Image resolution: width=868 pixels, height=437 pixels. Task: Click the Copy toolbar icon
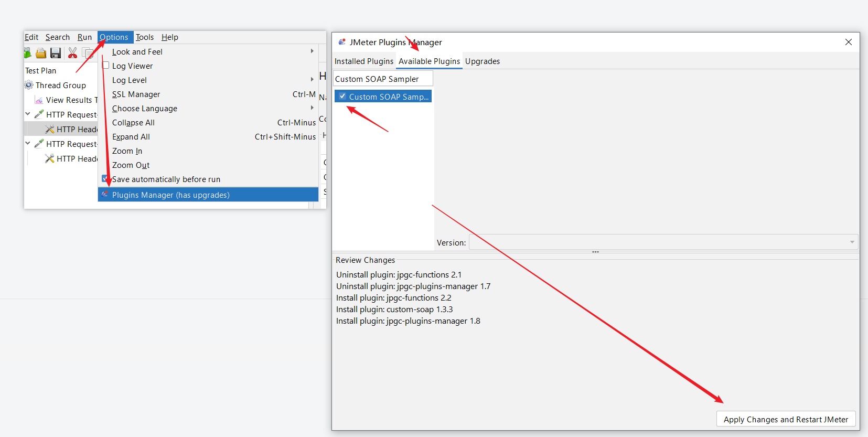(x=88, y=53)
